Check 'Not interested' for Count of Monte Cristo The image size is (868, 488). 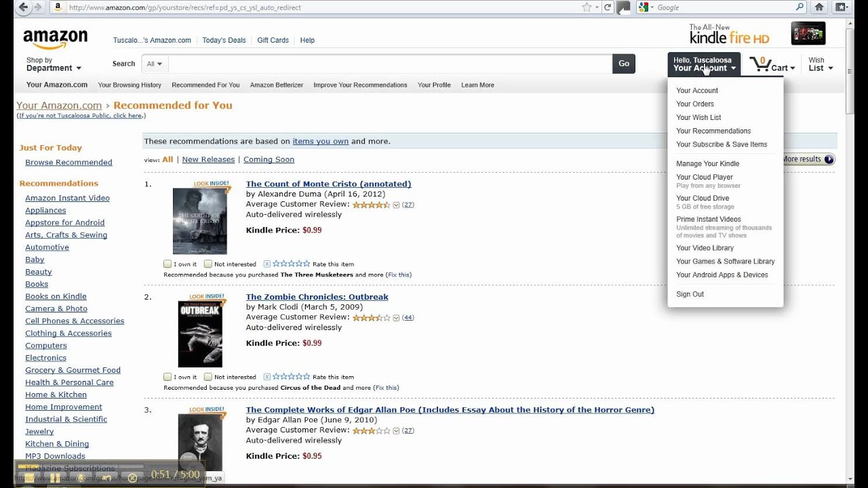(208, 264)
